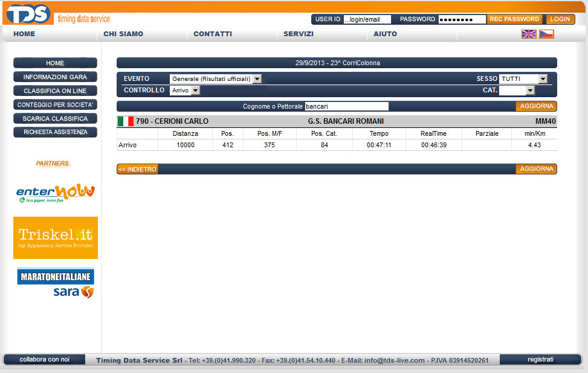Click the Italian flag next to runner name
The image size is (588, 373).
click(125, 121)
